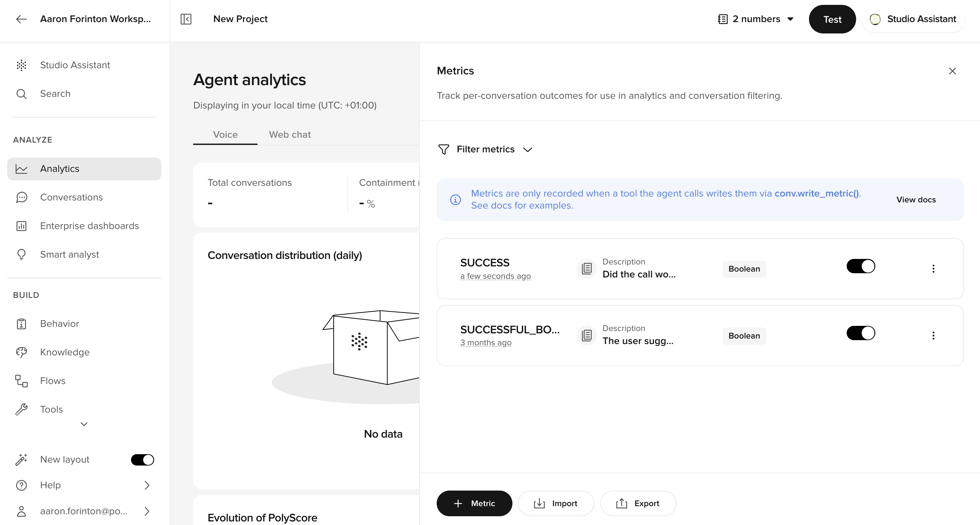Click the back arrow next to workspace name
980x525 pixels.
[x=21, y=19]
